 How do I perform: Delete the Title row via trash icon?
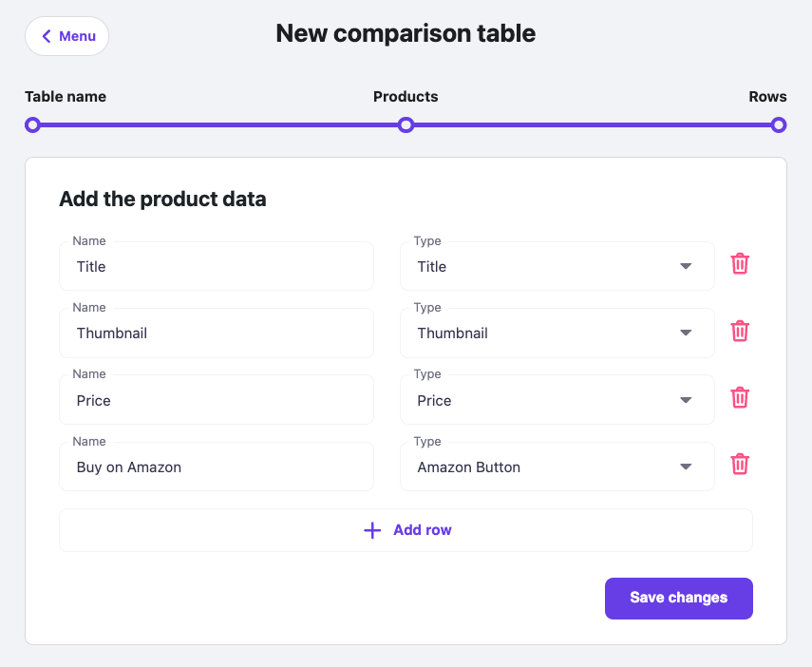pos(740,264)
